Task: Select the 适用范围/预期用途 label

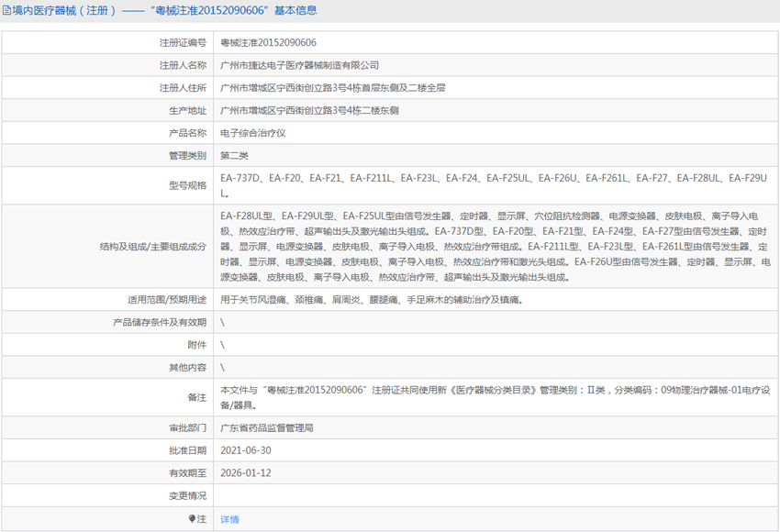Action: click(167, 300)
